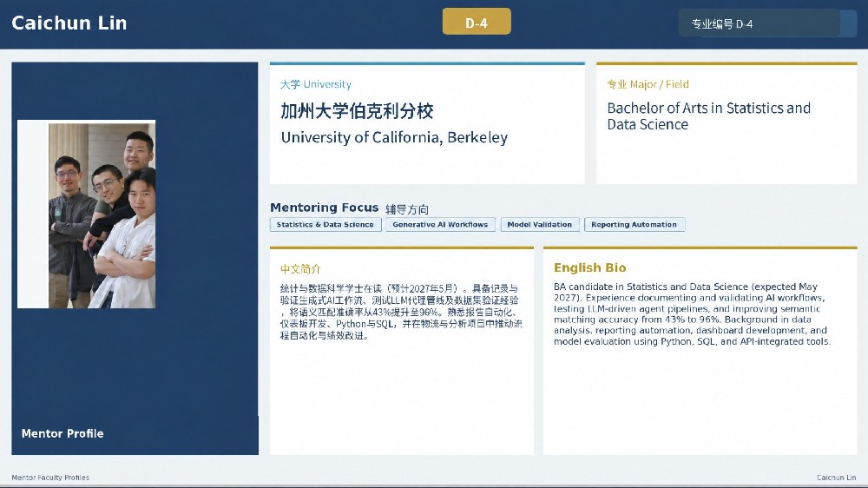The height and width of the screenshot is (488, 868).
Task: Click University of California, Berkeley text
Action: 394,137
